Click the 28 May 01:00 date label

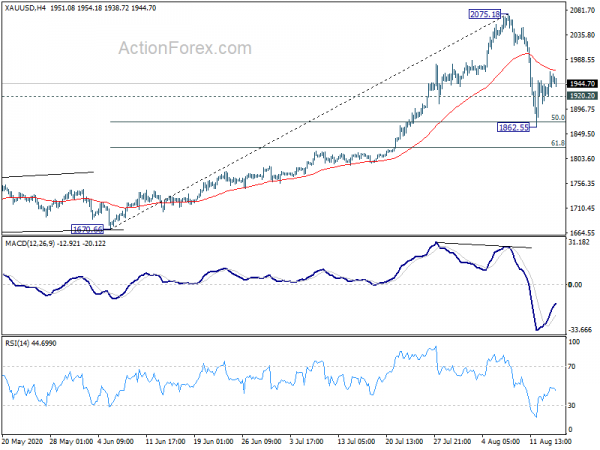click(x=71, y=441)
